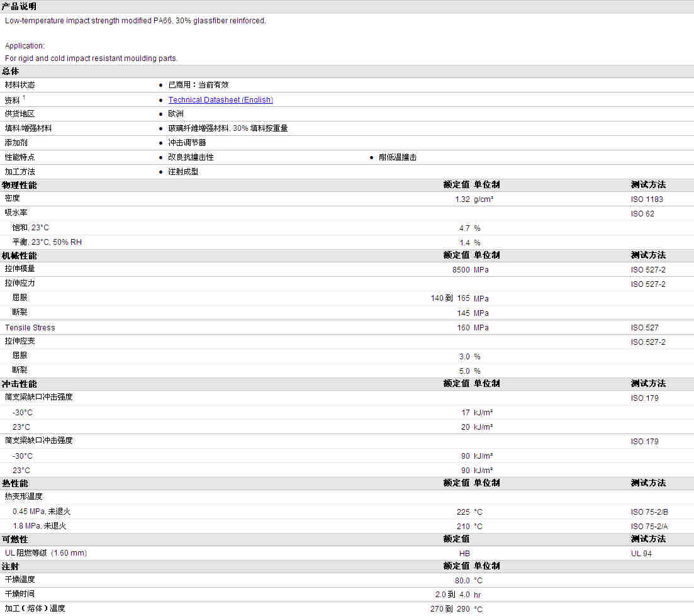Select break strain value 5.0 %
This screenshot has width=694, height=616.
pos(469,371)
